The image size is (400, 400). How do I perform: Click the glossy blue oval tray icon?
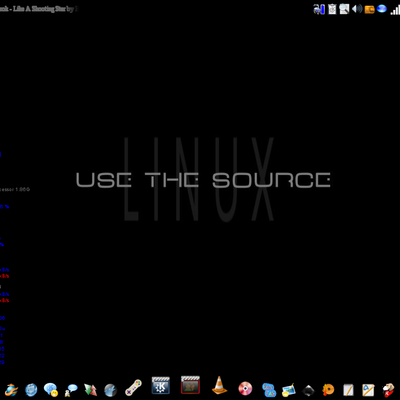382,9
